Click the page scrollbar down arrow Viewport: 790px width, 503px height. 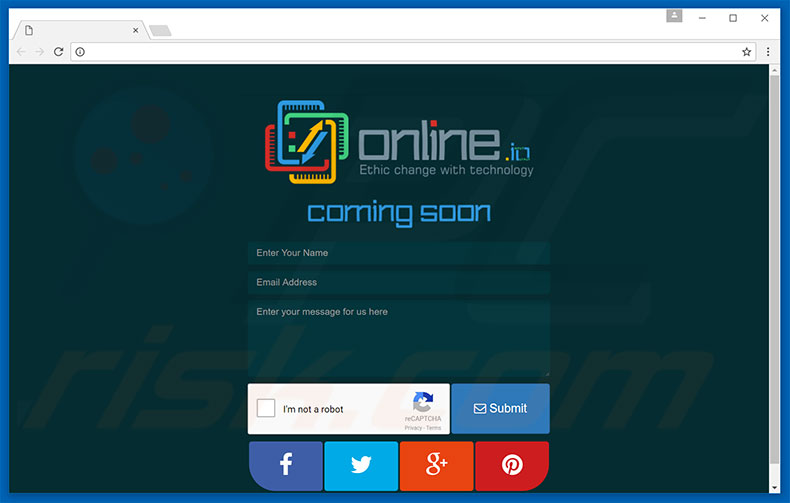(x=774, y=487)
